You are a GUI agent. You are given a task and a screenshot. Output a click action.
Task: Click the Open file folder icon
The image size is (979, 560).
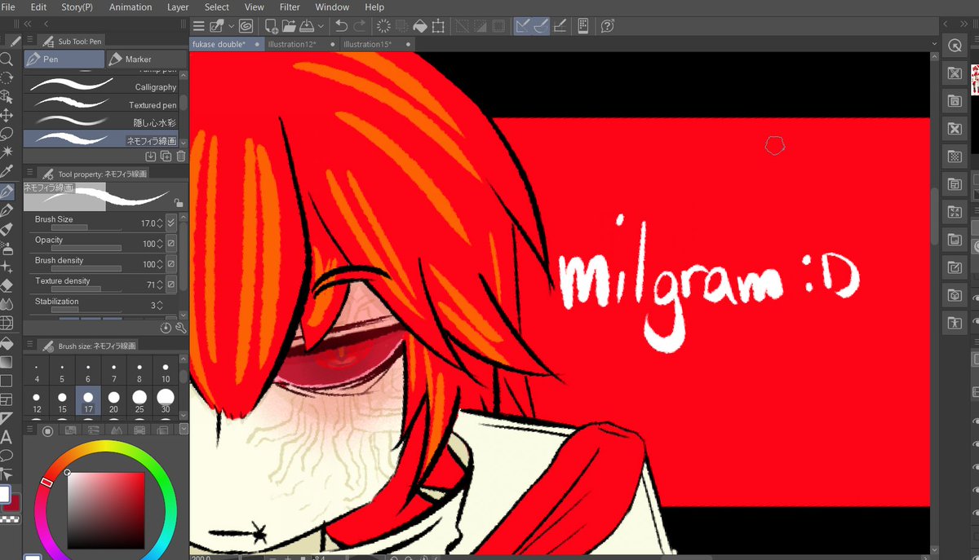290,26
